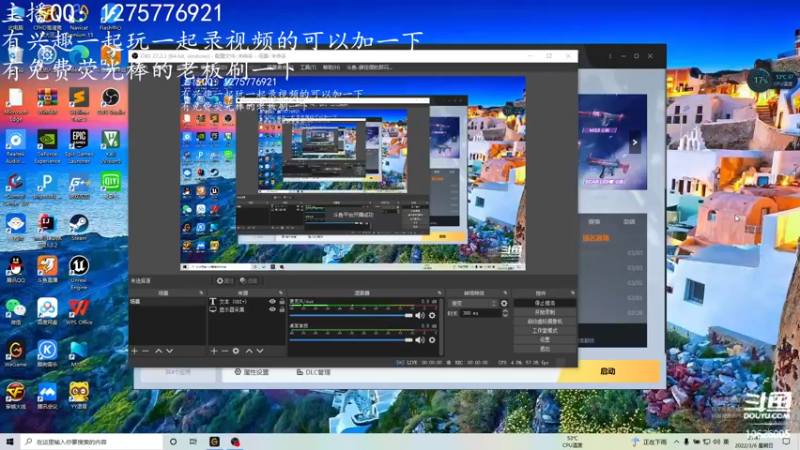Image resolution: width=800 pixels, height=450 pixels.
Task: Add a new source with plus button
Action: [x=214, y=351]
